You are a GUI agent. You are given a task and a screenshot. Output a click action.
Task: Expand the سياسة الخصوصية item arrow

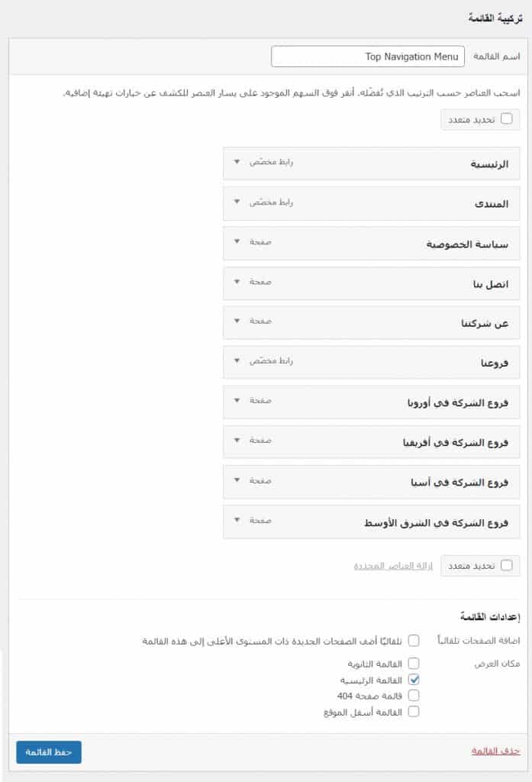click(237, 242)
